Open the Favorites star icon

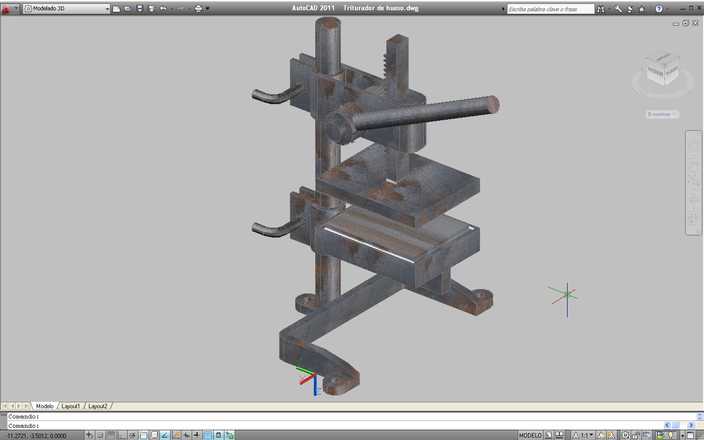(642, 9)
